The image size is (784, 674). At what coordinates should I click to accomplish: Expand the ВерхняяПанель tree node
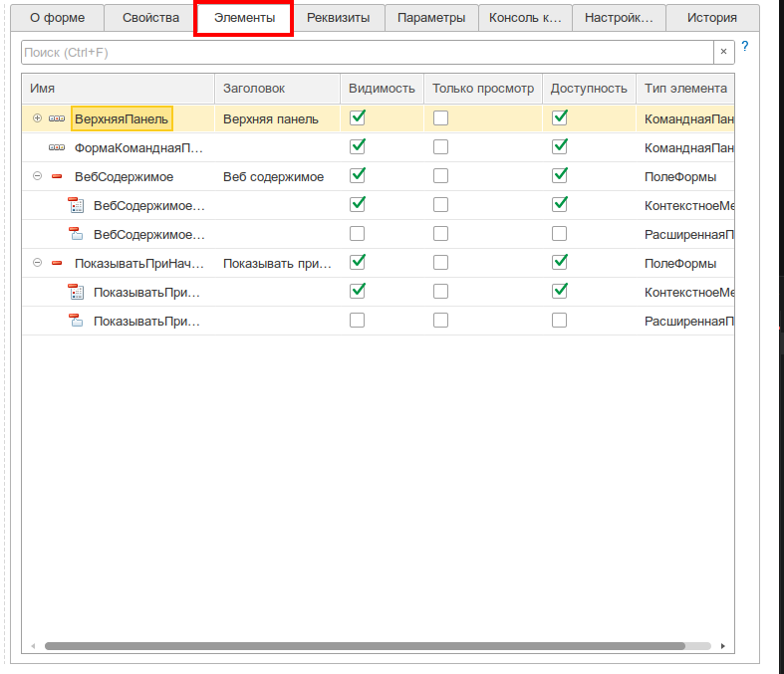(37, 118)
